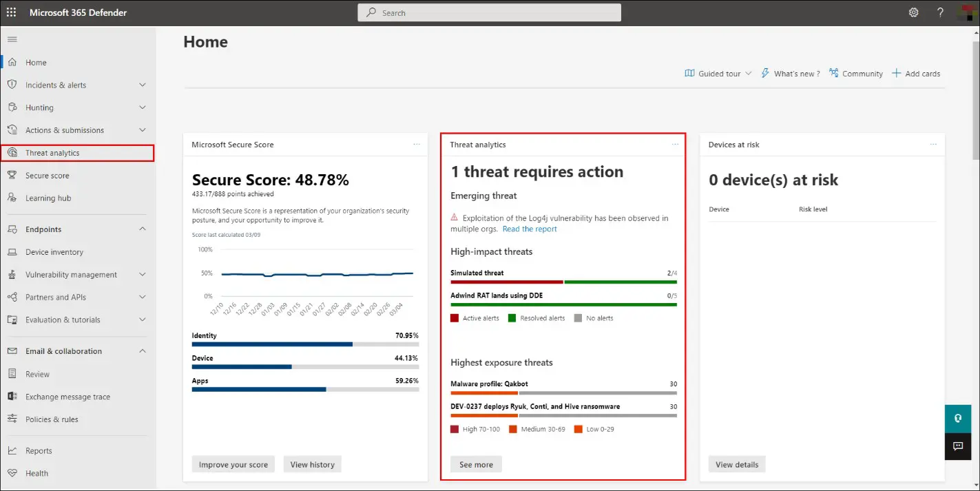The height and width of the screenshot is (491, 980).
Task: Open the Devices at risk card options menu
Action: pos(933,144)
